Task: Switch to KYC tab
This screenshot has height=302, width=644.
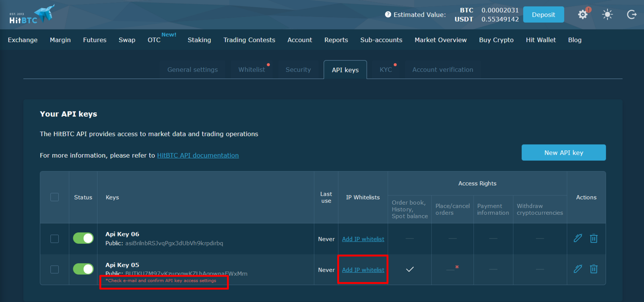Action: 386,70
